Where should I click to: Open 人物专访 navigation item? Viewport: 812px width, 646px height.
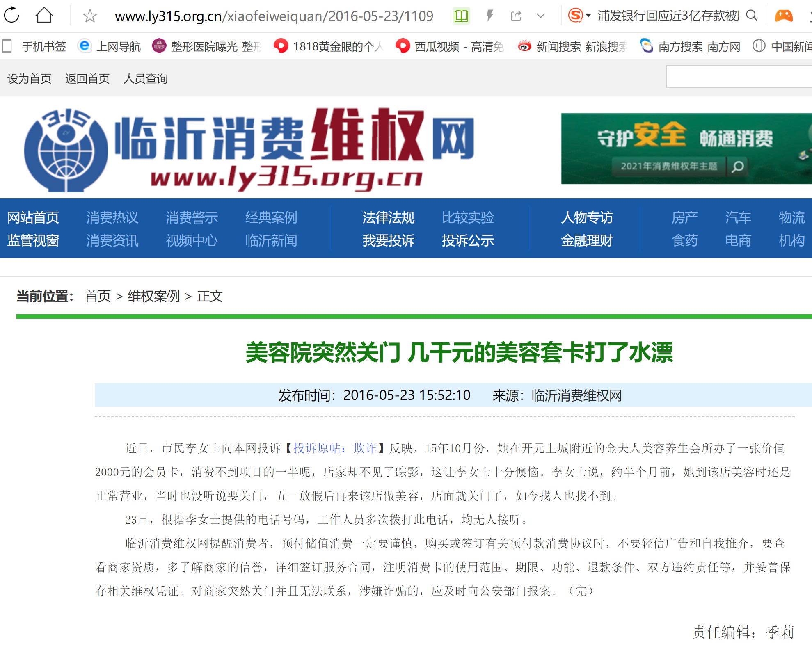coord(587,217)
